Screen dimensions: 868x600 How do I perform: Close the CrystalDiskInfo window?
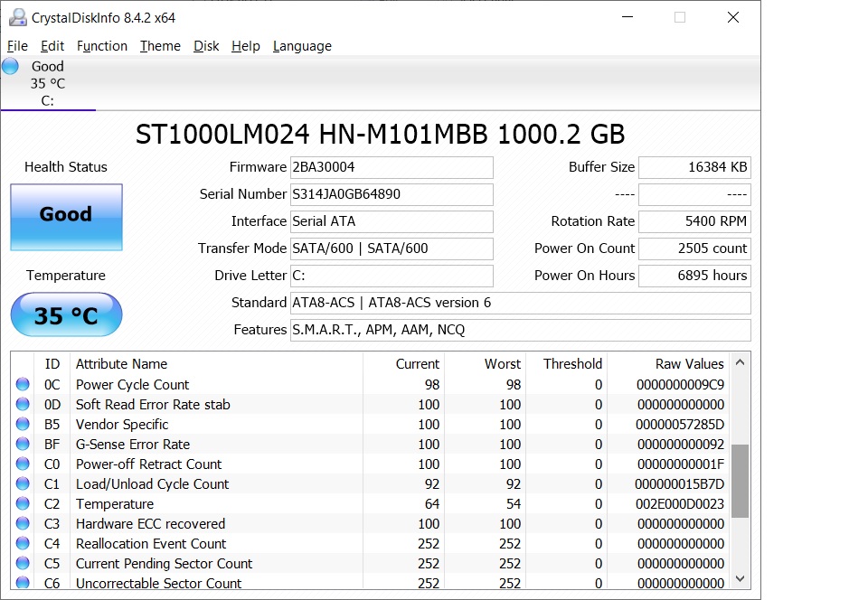(733, 17)
